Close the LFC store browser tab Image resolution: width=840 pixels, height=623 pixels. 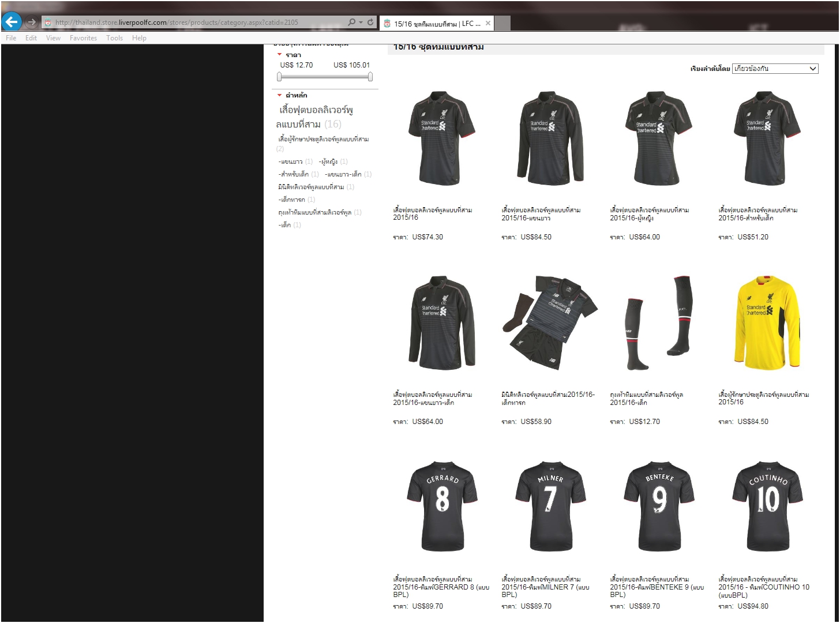pyautogui.click(x=488, y=23)
